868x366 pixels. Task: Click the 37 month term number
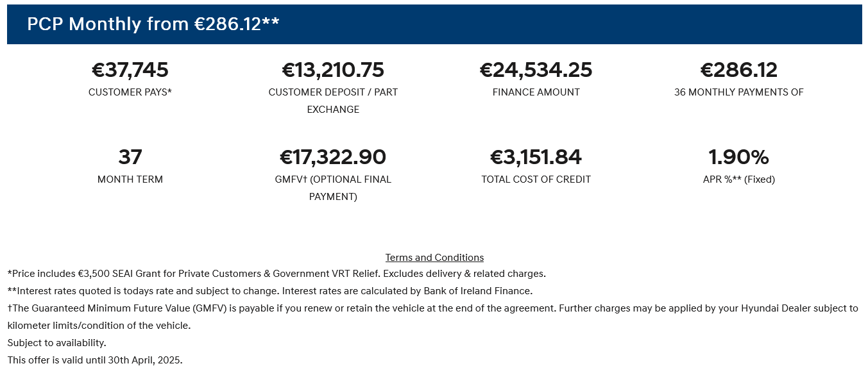click(130, 156)
